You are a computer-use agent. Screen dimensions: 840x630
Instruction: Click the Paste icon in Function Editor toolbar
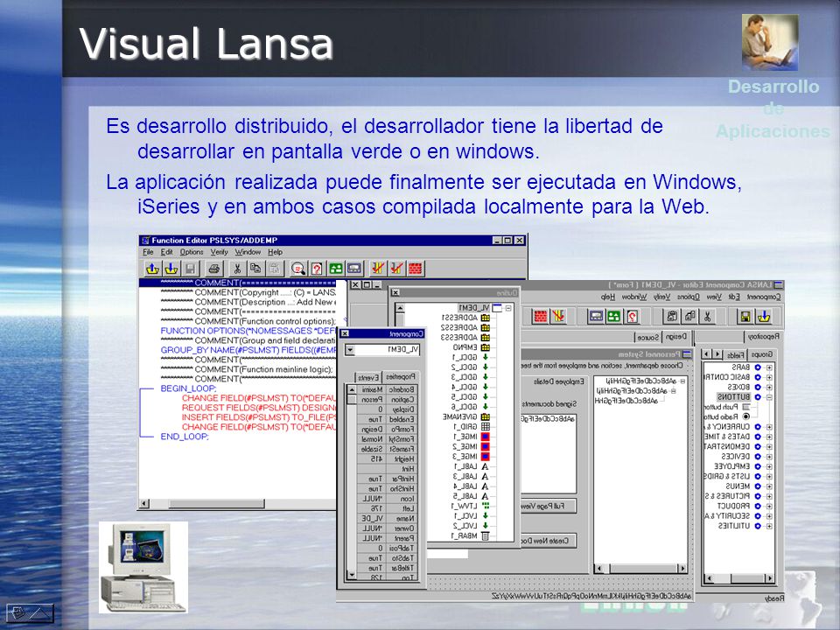(x=274, y=269)
